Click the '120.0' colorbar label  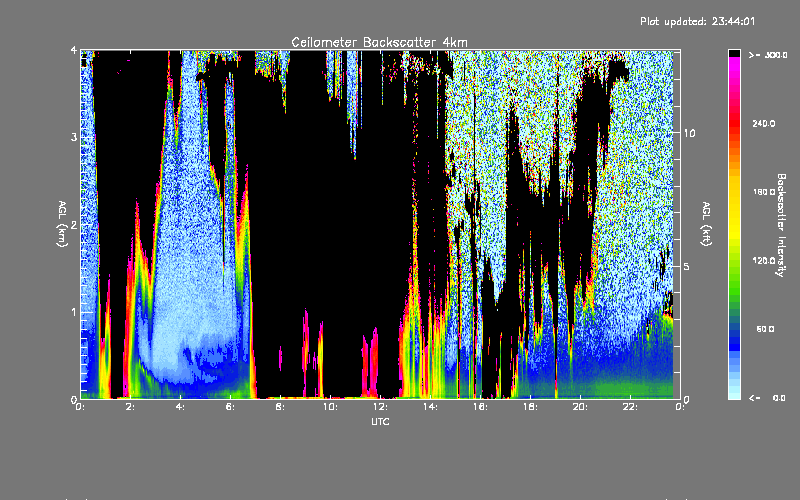764,261
